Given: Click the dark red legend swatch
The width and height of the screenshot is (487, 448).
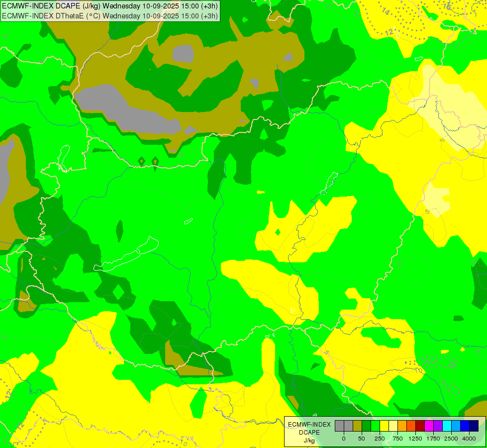Looking at the screenshot, I should pos(420,426).
